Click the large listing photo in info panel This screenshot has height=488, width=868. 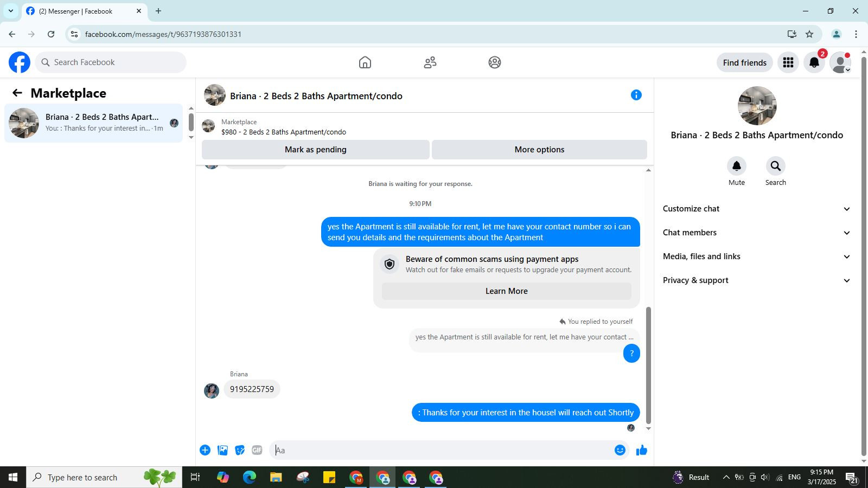pos(757,106)
